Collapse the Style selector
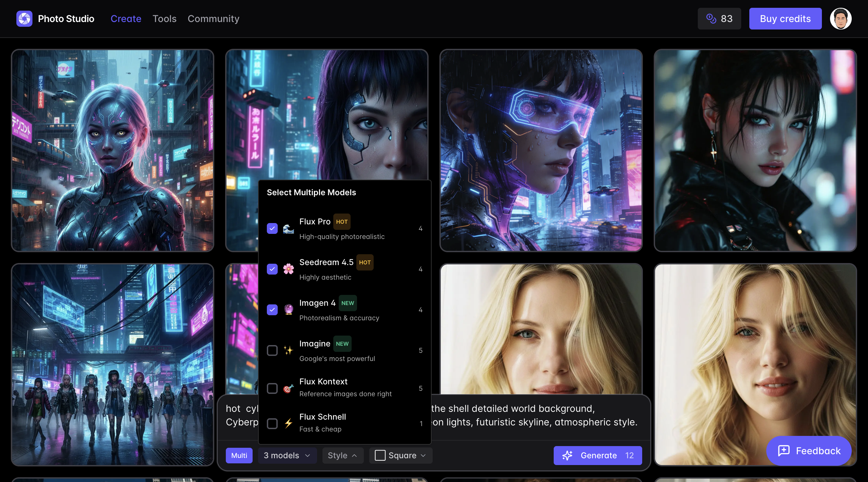 [342, 455]
